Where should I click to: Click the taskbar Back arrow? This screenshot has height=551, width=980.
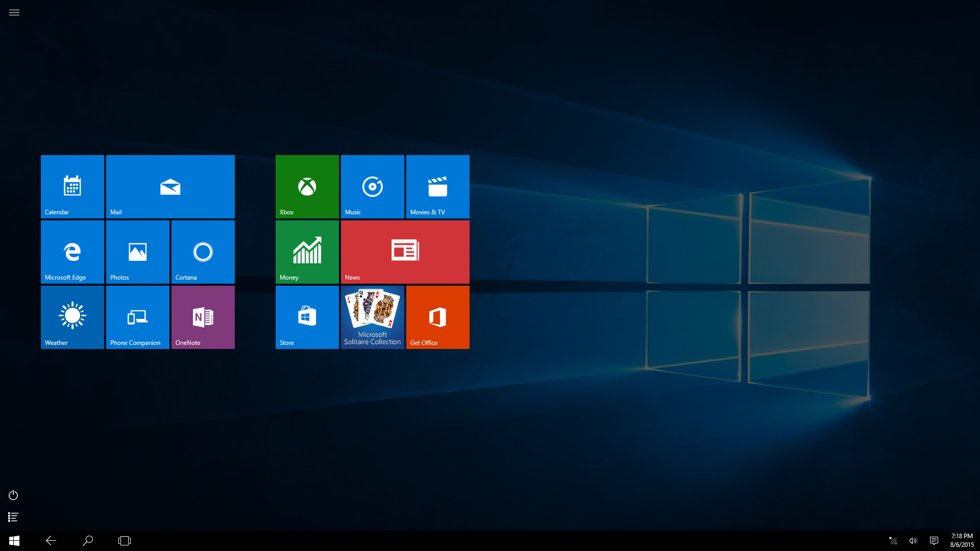[x=51, y=541]
